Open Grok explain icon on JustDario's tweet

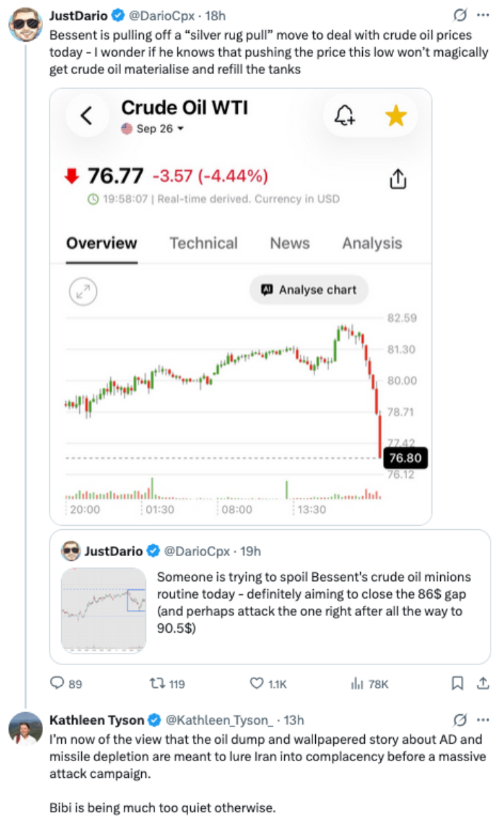pos(460,15)
